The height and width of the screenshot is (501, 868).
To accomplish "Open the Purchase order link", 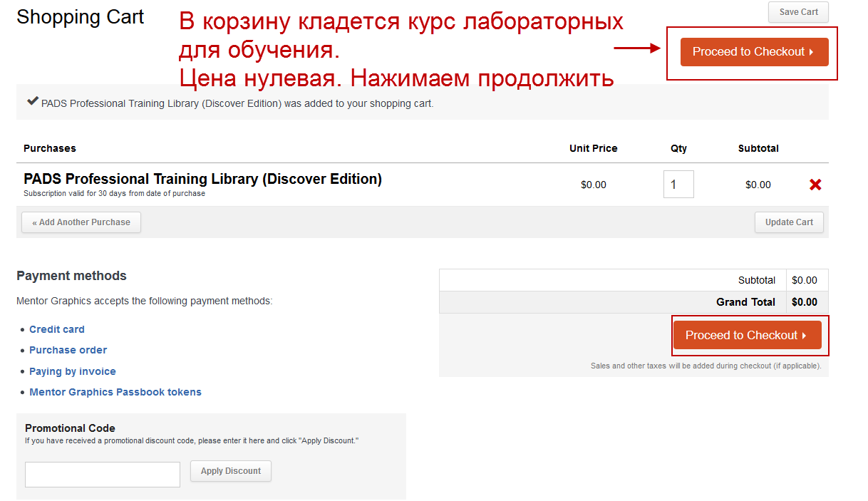I will click(x=68, y=350).
